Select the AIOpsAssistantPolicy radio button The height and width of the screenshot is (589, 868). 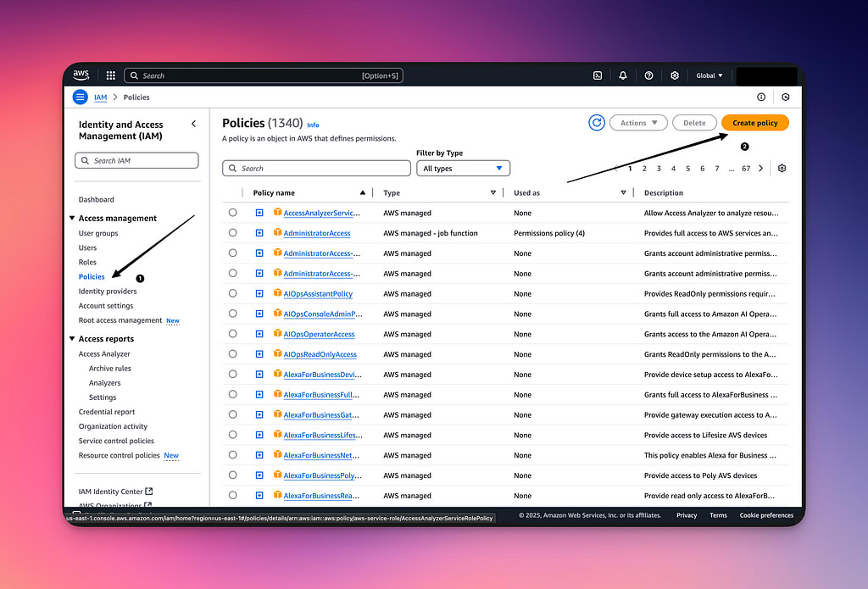232,293
